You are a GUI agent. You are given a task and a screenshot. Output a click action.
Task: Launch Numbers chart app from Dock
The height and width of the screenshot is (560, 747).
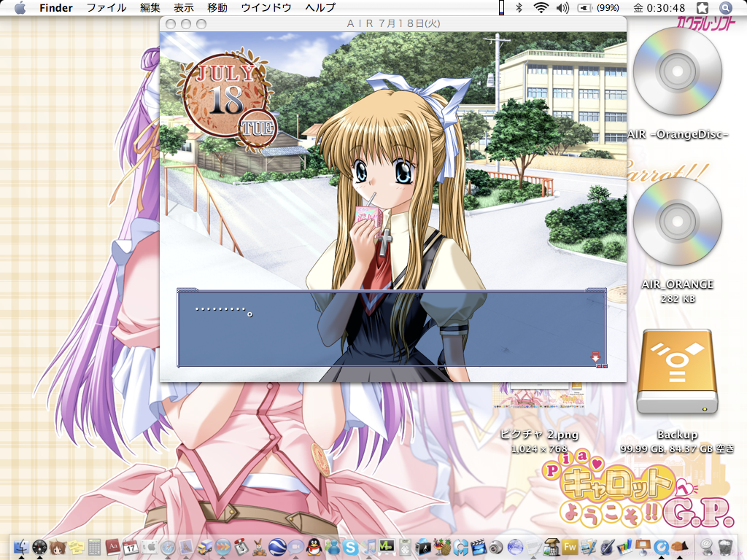click(x=624, y=547)
